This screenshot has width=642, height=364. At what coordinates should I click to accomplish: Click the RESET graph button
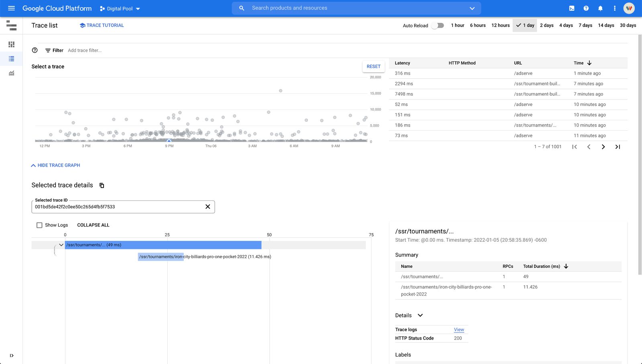374,67
